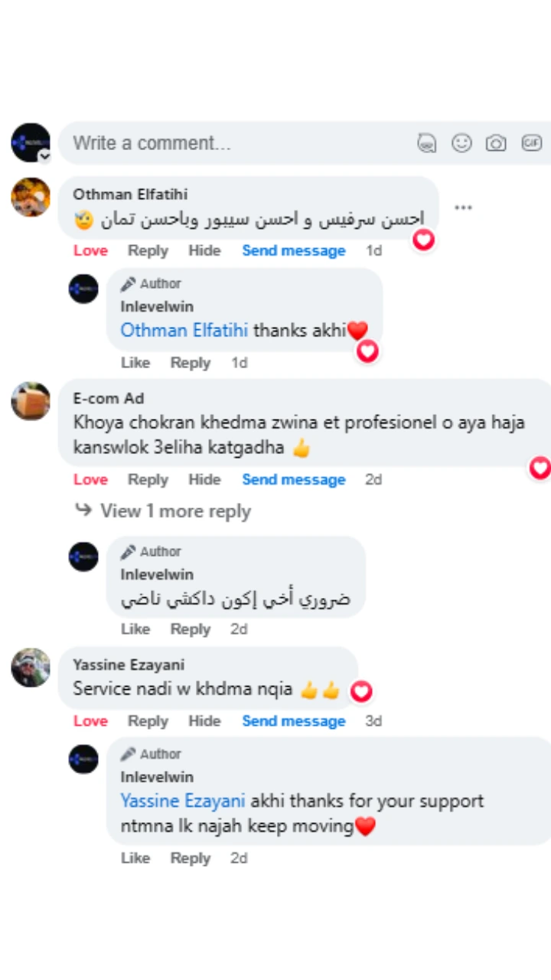Open three-dot menu on Othman's comment
This screenshot has width=551, height=980.
click(x=463, y=207)
